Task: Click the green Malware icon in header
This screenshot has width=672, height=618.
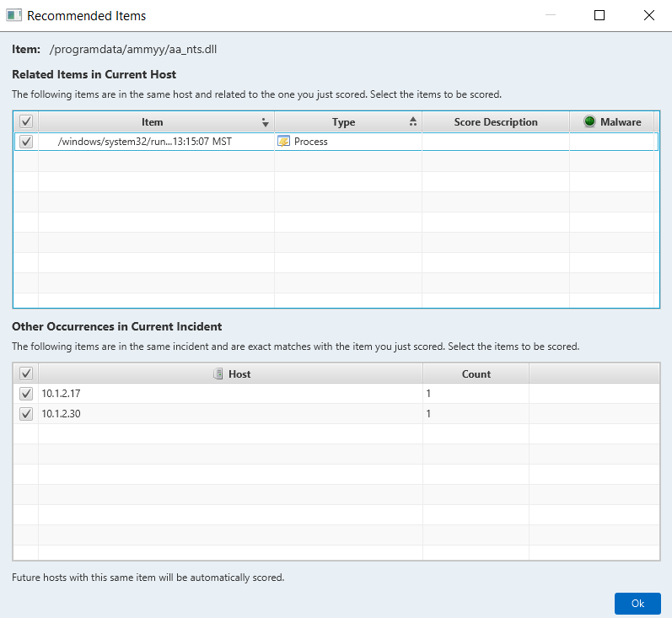Action: tap(589, 121)
